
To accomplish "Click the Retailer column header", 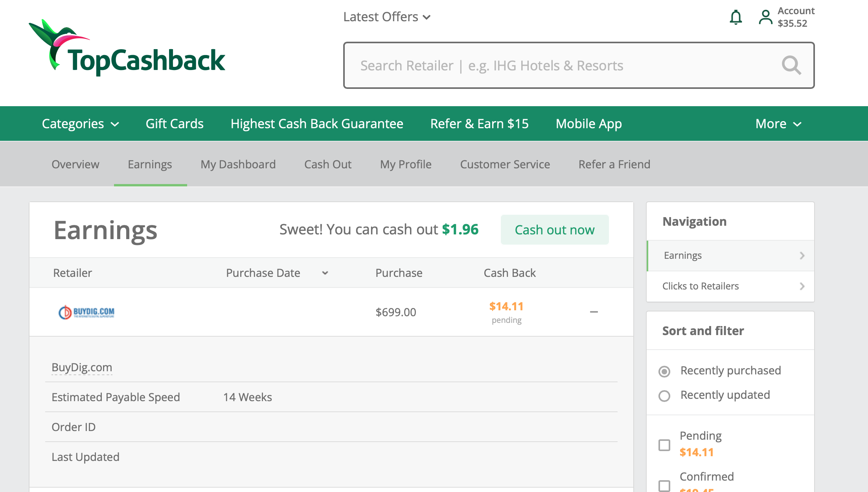I will [x=72, y=273].
